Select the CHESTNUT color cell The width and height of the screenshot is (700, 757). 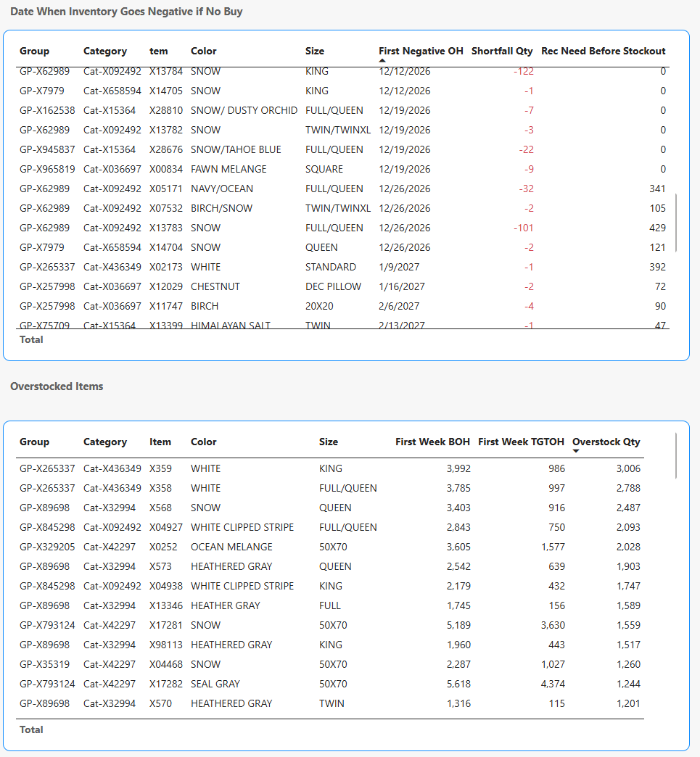coord(215,286)
